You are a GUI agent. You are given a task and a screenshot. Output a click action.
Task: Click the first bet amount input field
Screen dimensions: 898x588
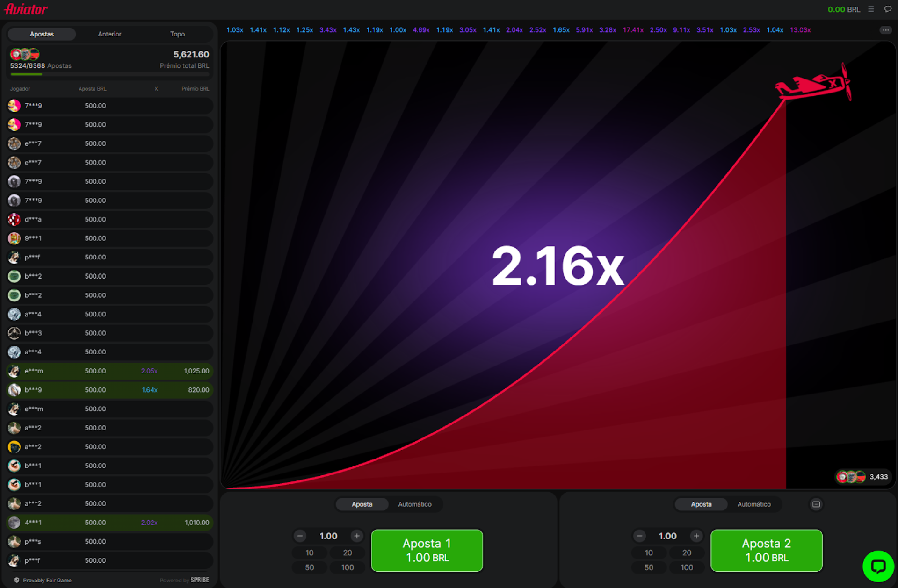coord(328,536)
